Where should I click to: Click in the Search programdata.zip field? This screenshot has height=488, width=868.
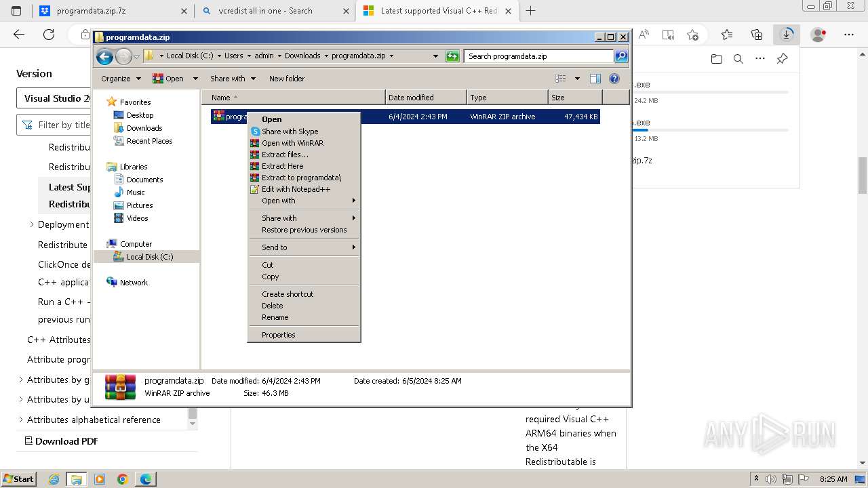(539, 56)
